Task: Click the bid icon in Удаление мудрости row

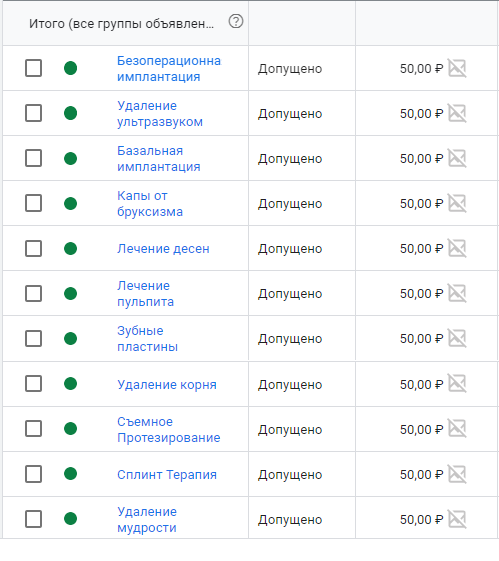Action: pyautogui.click(x=458, y=519)
